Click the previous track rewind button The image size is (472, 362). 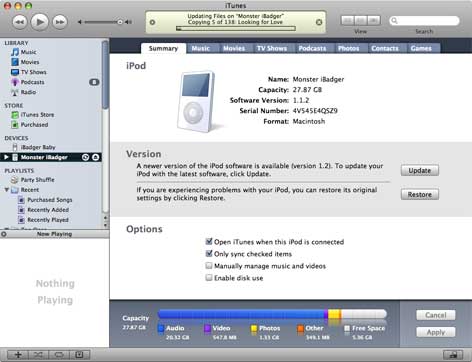(20, 22)
